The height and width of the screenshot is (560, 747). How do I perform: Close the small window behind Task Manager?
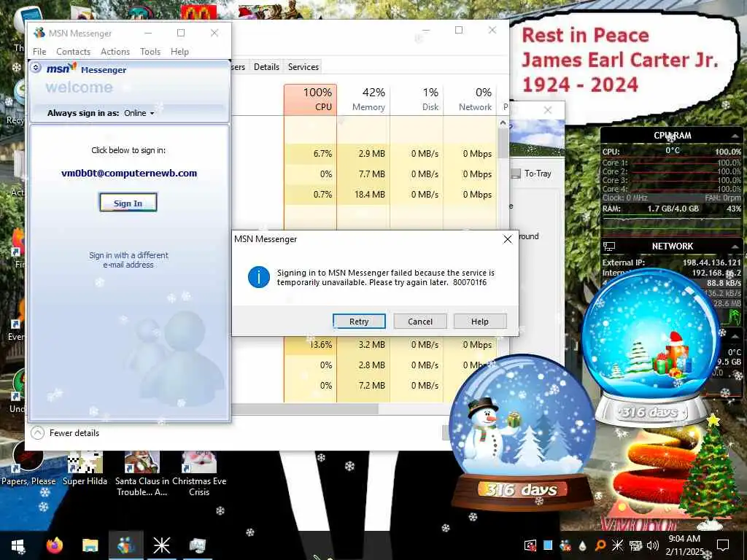(548, 110)
